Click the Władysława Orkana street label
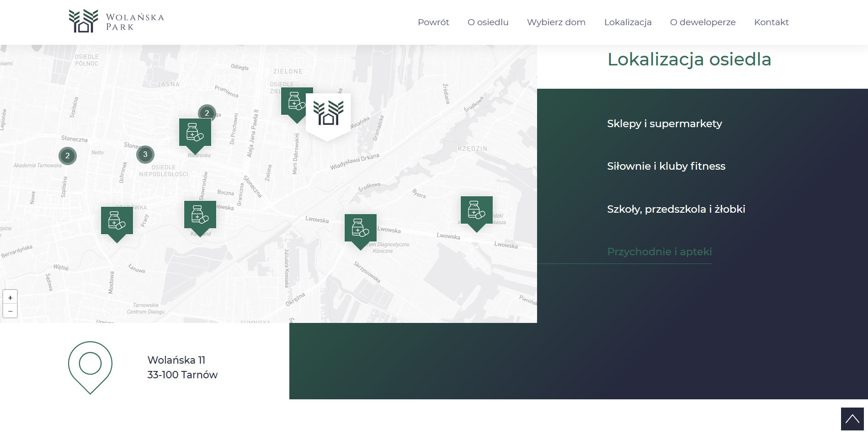 355,162
